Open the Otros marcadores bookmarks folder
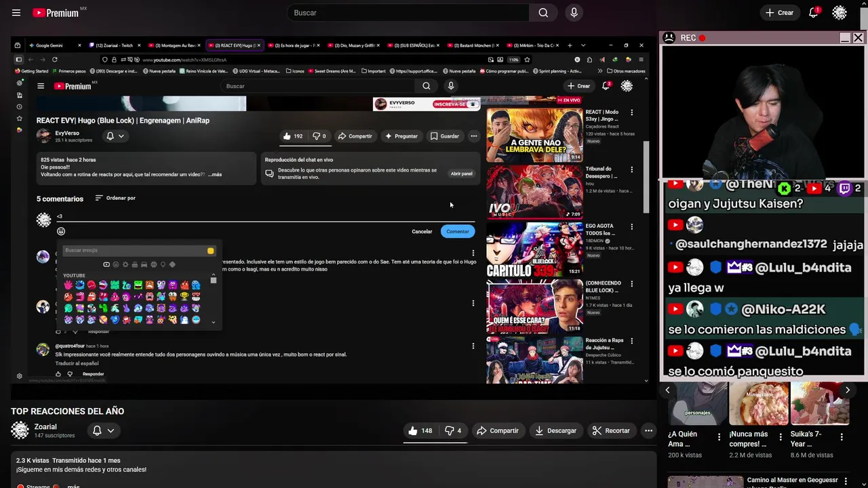Image resolution: width=868 pixels, height=488 pixels. point(626,70)
